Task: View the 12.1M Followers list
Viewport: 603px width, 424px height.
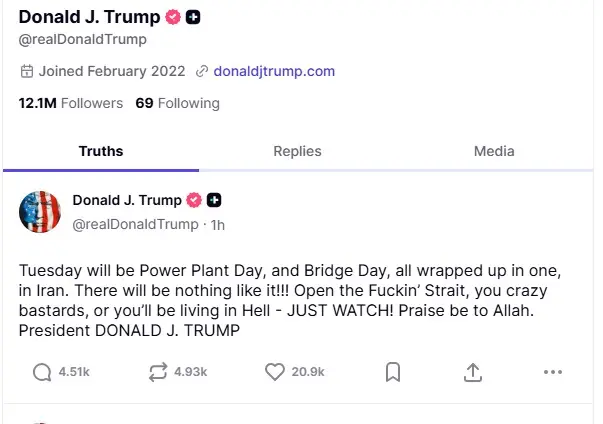Action: coord(70,103)
